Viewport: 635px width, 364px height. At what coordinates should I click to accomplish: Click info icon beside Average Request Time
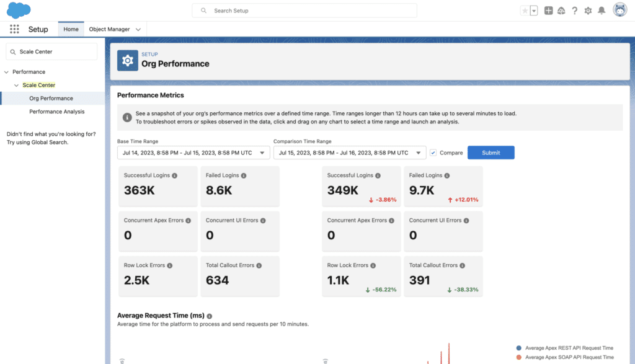[210, 316]
